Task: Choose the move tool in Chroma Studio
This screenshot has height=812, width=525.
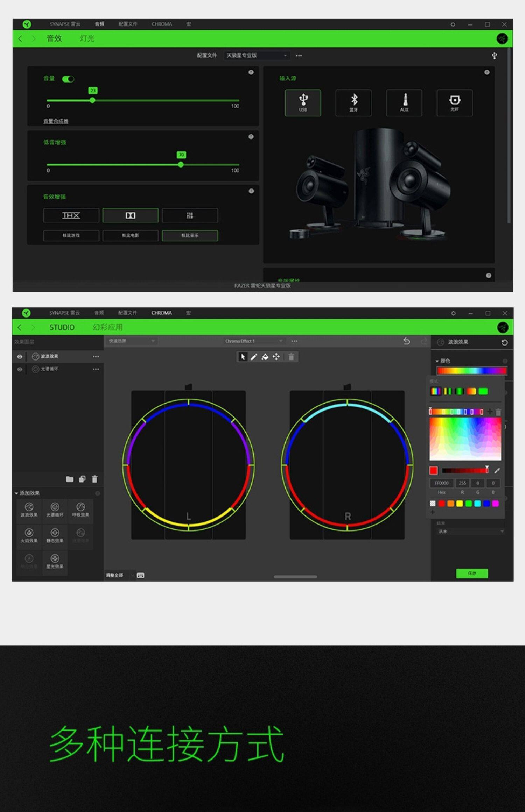Action: click(276, 357)
